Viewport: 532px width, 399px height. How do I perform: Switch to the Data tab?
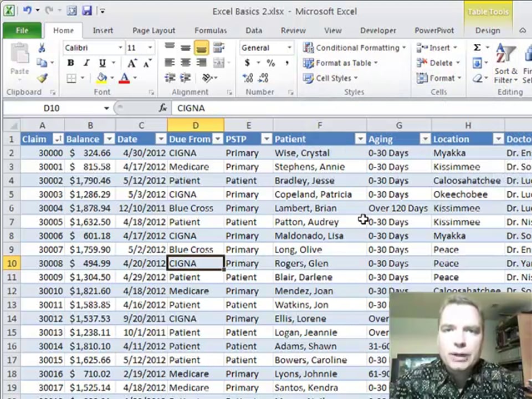coord(254,30)
